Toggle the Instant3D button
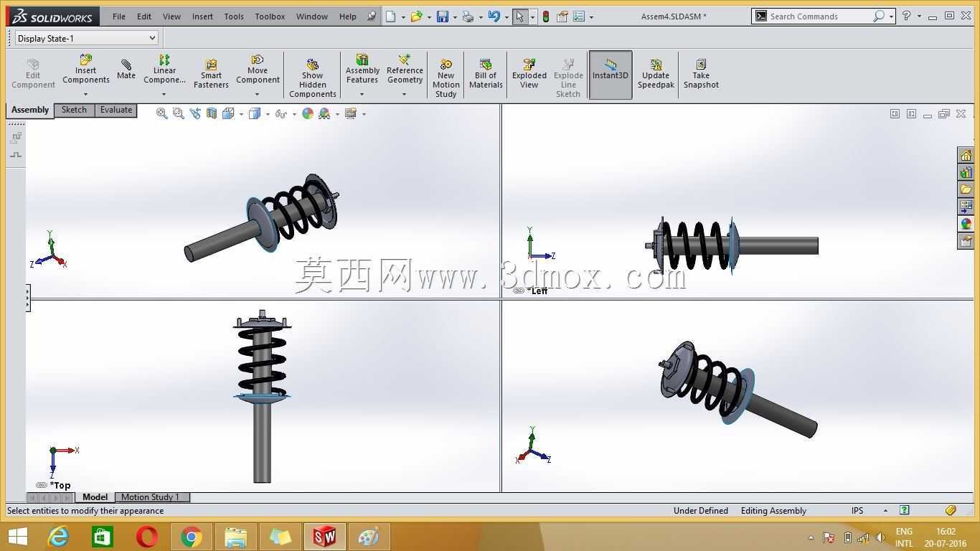 click(x=611, y=75)
